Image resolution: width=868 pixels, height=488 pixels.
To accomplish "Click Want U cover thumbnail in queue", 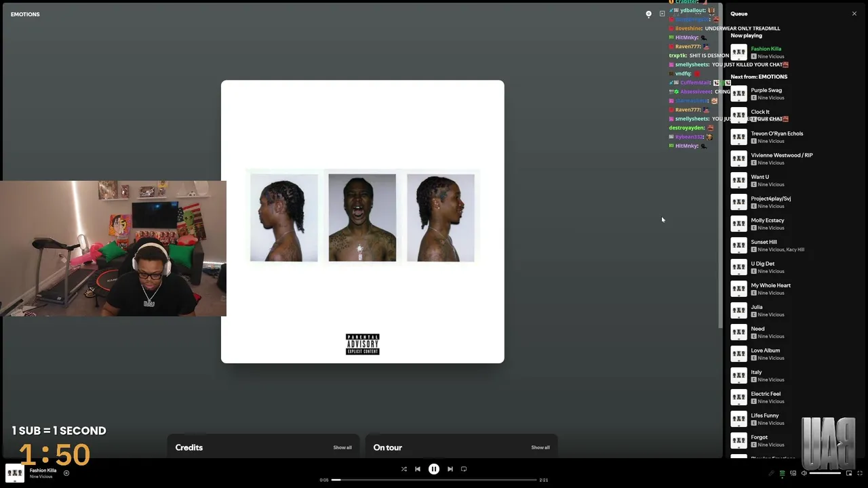I will point(738,180).
